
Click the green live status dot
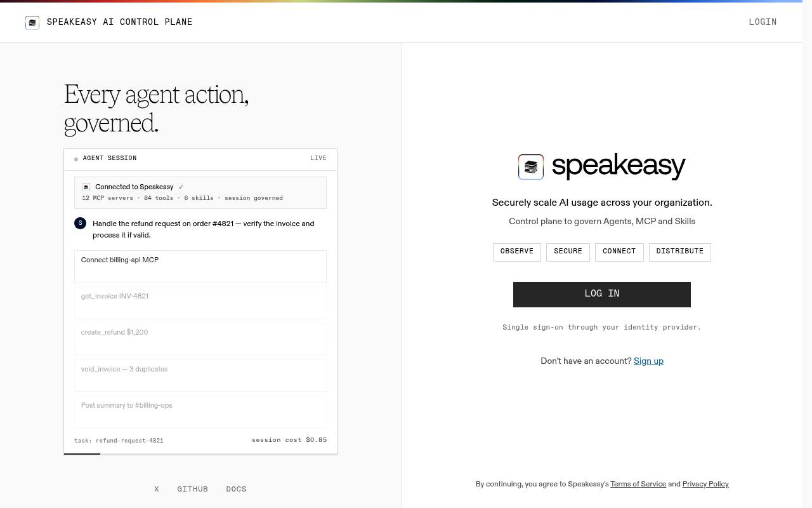click(x=76, y=159)
